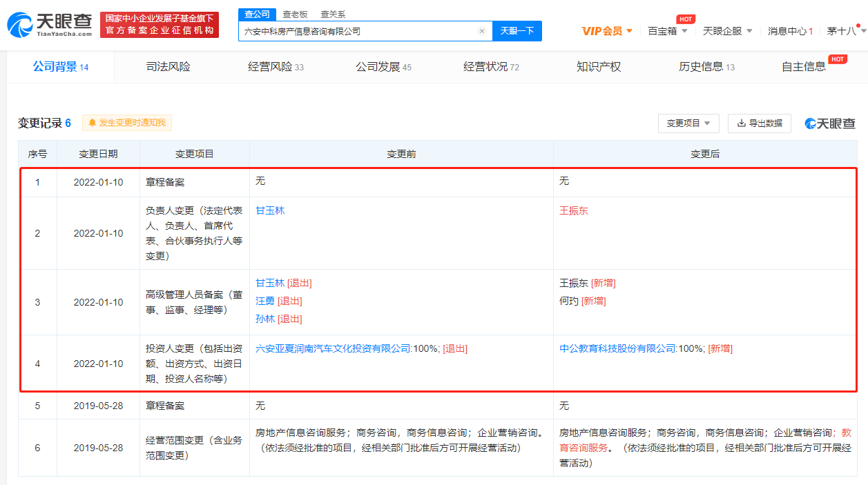Switch to the 查公司 search tab
This screenshot has width=868, height=485.
click(258, 14)
